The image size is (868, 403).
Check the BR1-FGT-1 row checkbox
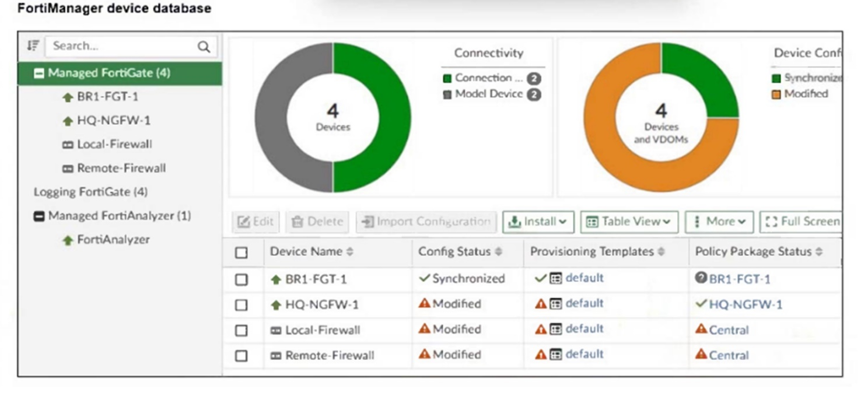pos(242,279)
